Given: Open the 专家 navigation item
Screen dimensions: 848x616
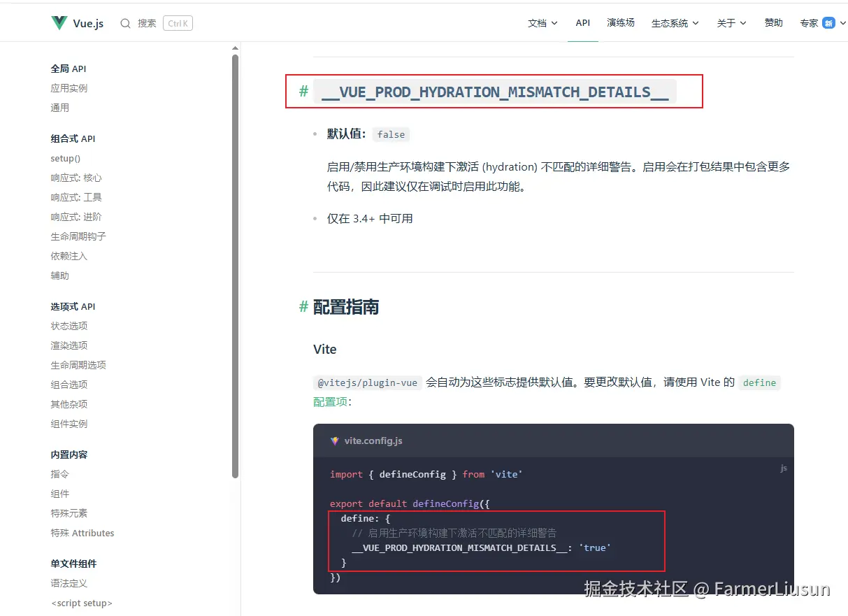Looking at the screenshot, I should coord(809,23).
